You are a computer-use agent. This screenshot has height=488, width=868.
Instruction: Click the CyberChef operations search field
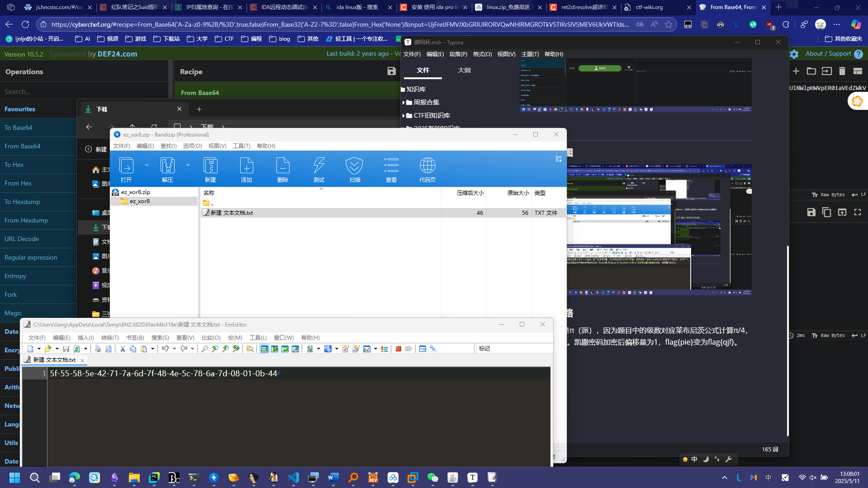84,91
